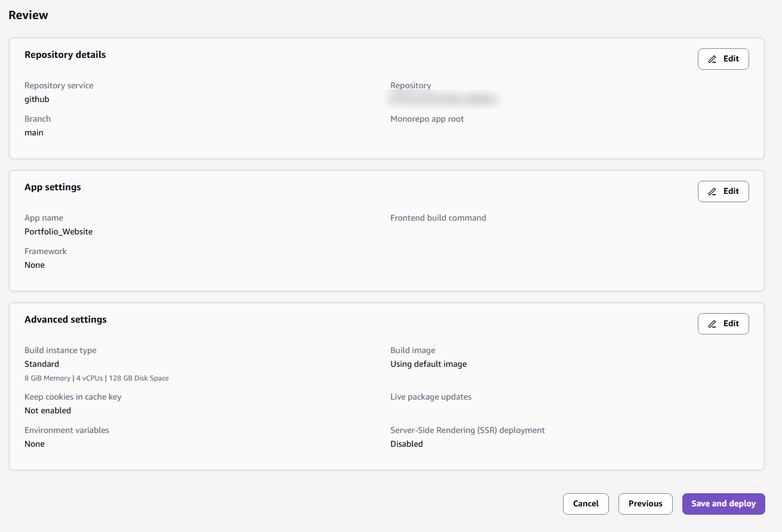Click the pencil icon in Advanced settings section

click(x=712, y=323)
